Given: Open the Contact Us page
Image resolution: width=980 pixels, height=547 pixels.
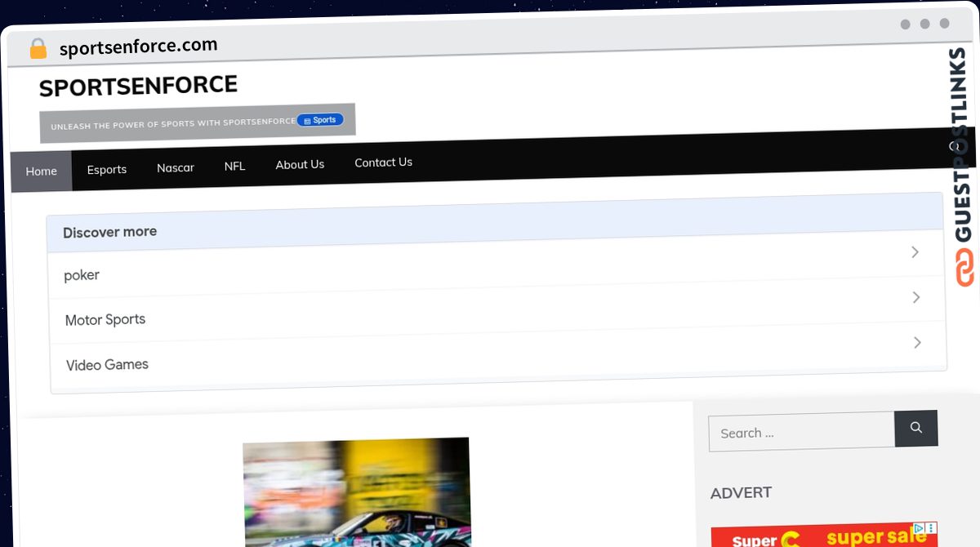Looking at the screenshot, I should [383, 162].
